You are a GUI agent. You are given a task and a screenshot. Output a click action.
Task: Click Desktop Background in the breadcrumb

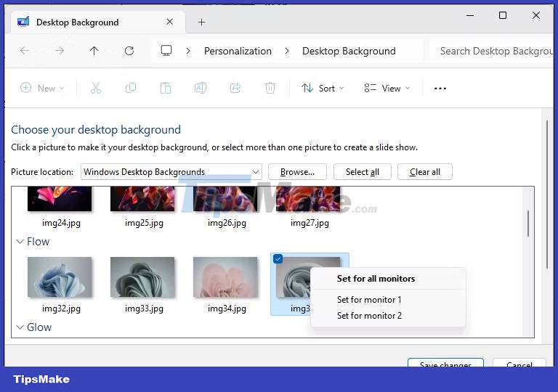[349, 52]
